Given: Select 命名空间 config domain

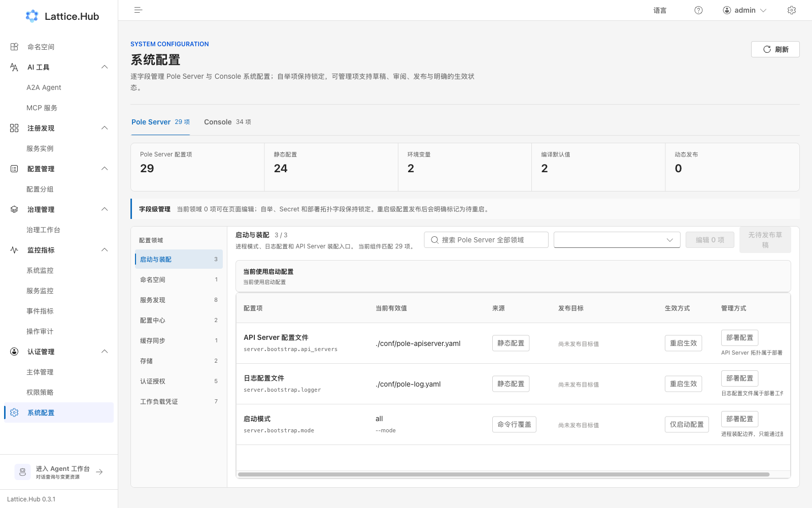Looking at the screenshot, I should click(x=179, y=279).
